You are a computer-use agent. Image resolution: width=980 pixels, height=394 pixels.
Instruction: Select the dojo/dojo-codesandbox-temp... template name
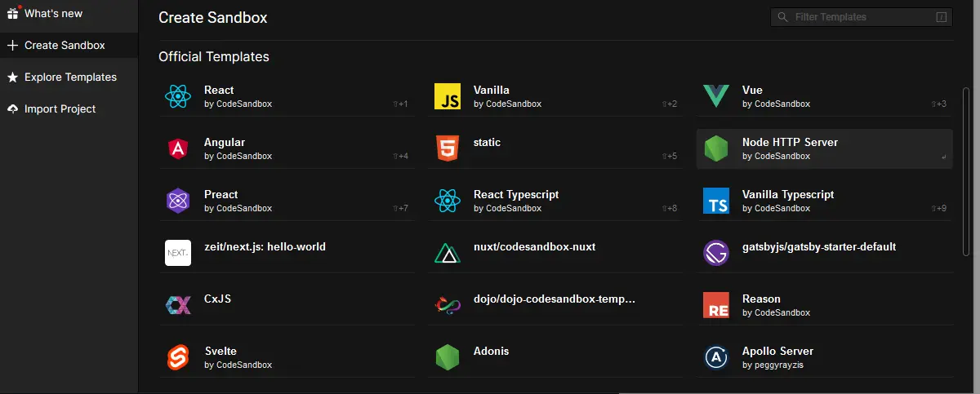(x=555, y=299)
